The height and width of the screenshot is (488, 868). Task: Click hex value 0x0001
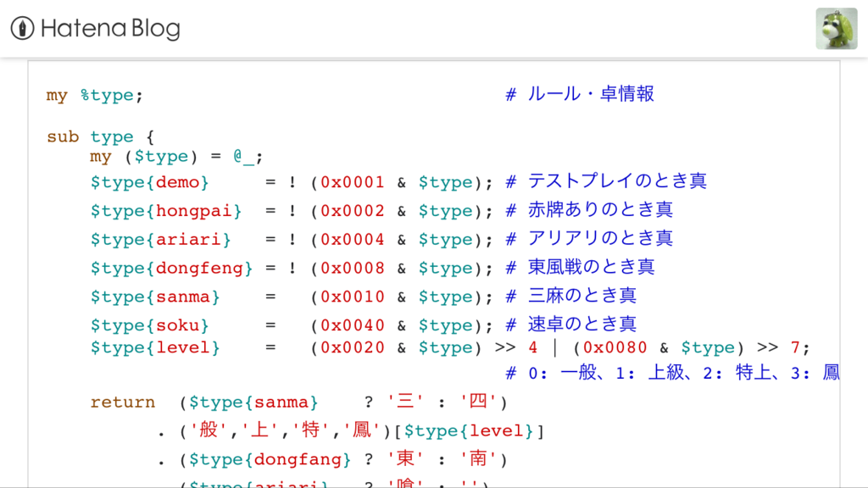(352, 182)
